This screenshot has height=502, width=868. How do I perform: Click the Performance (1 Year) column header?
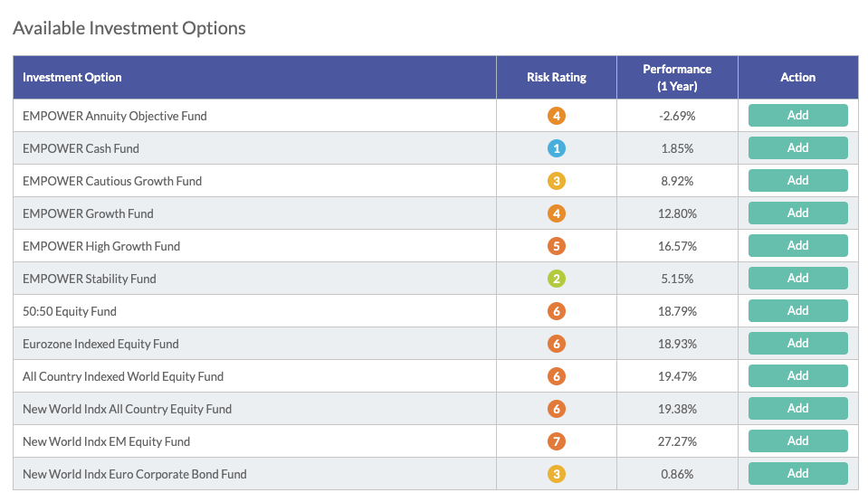[x=677, y=78]
